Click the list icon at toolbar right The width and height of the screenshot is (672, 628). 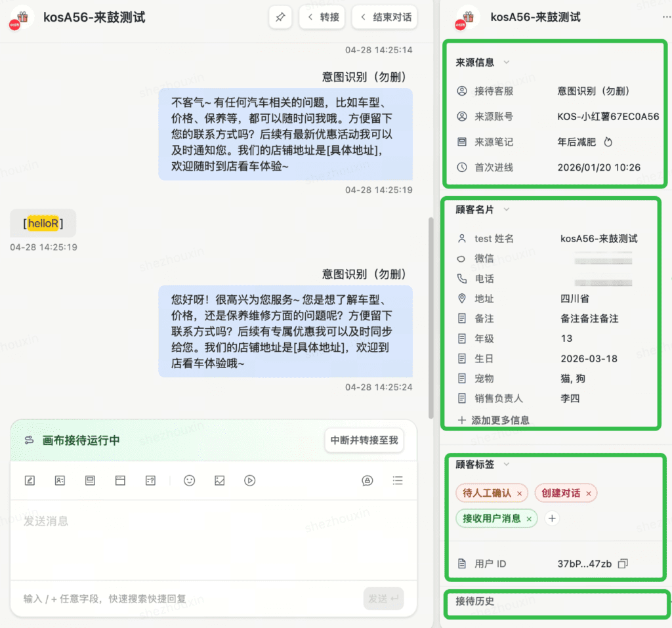(x=397, y=480)
